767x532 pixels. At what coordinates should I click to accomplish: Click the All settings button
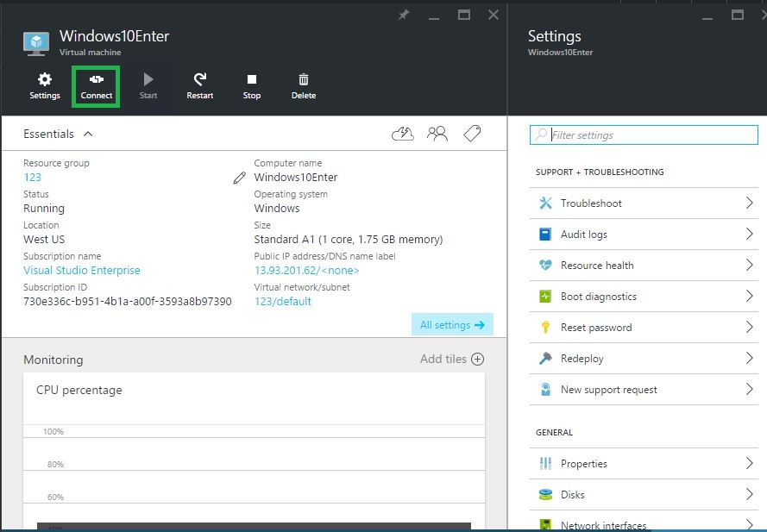452,325
